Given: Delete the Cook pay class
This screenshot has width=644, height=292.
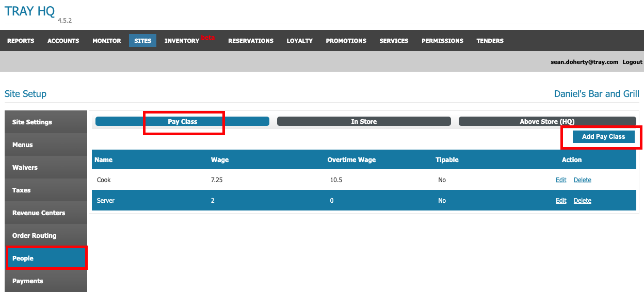Looking at the screenshot, I should pos(582,180).
